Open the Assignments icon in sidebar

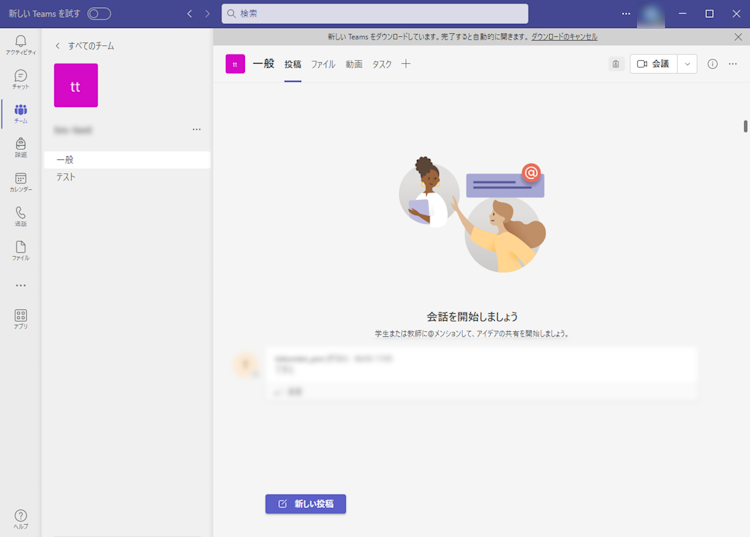[20, 147]
